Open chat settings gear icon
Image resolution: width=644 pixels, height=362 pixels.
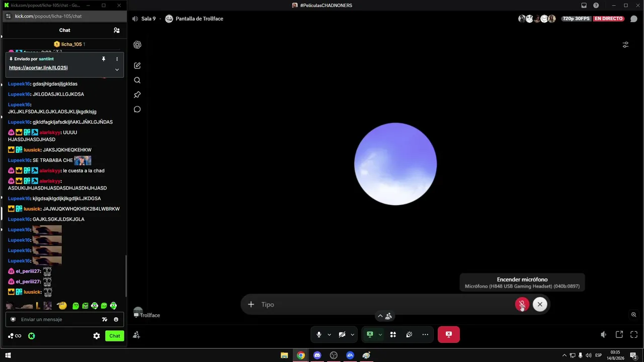click(97, 336)
